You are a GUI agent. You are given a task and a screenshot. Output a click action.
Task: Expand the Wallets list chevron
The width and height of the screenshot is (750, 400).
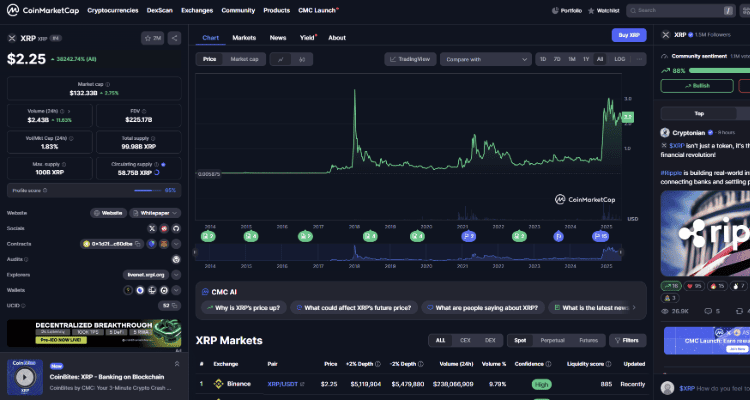click(x=176, y=290)
